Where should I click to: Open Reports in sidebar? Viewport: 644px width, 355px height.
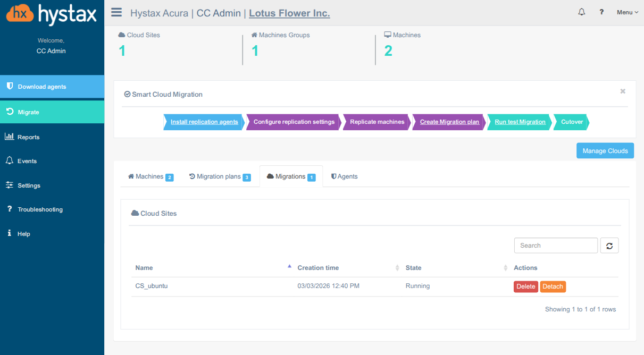(x=52, y=137)
